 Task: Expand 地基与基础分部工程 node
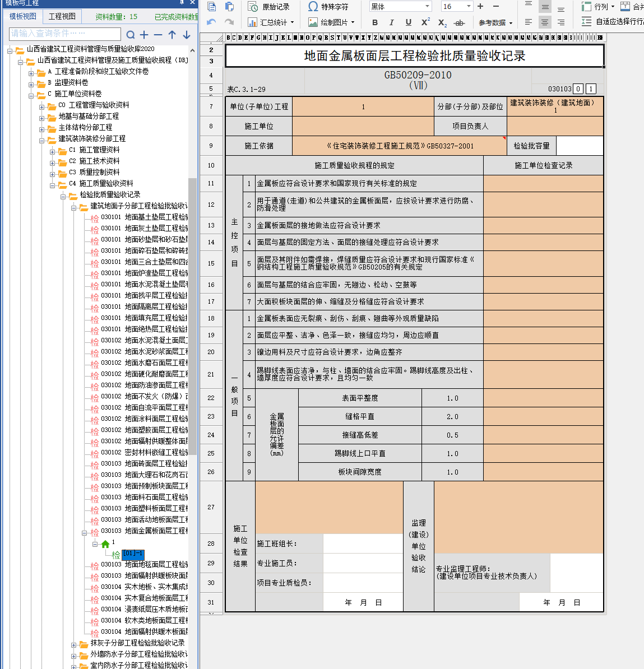pyautogui.click(x=42, y=118)
